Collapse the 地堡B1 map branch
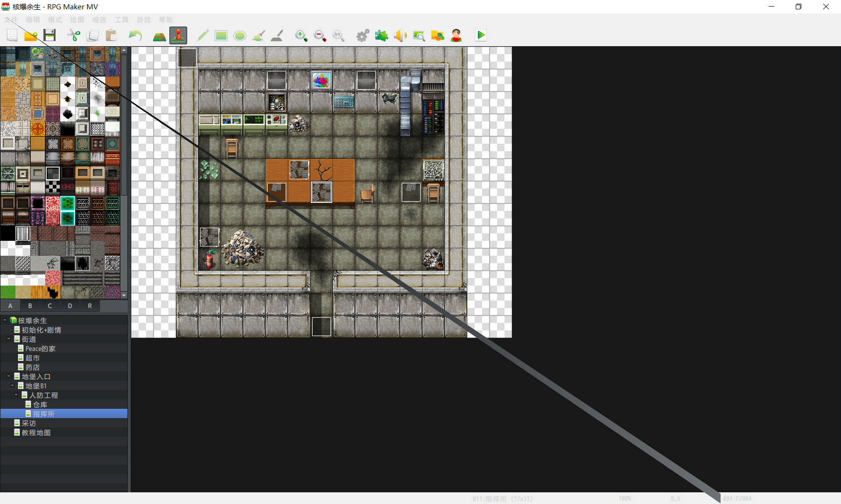Image resolution: width=841 pixels, height=504 pixels. [x=13, y=385]
